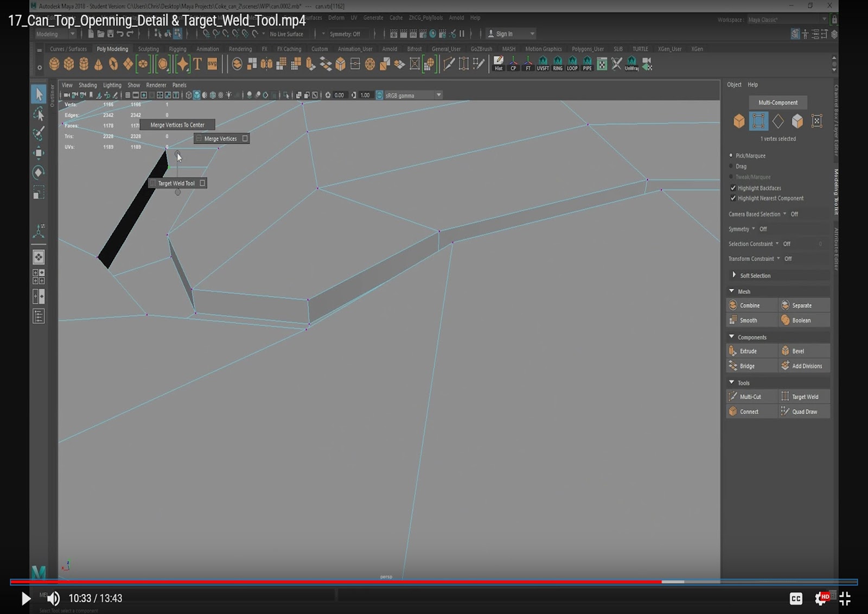Image resolution: width=868 pixels, height=614 pixels.
Task: Click the Multi-Cut tool in the Tools section
Action: 750,396
